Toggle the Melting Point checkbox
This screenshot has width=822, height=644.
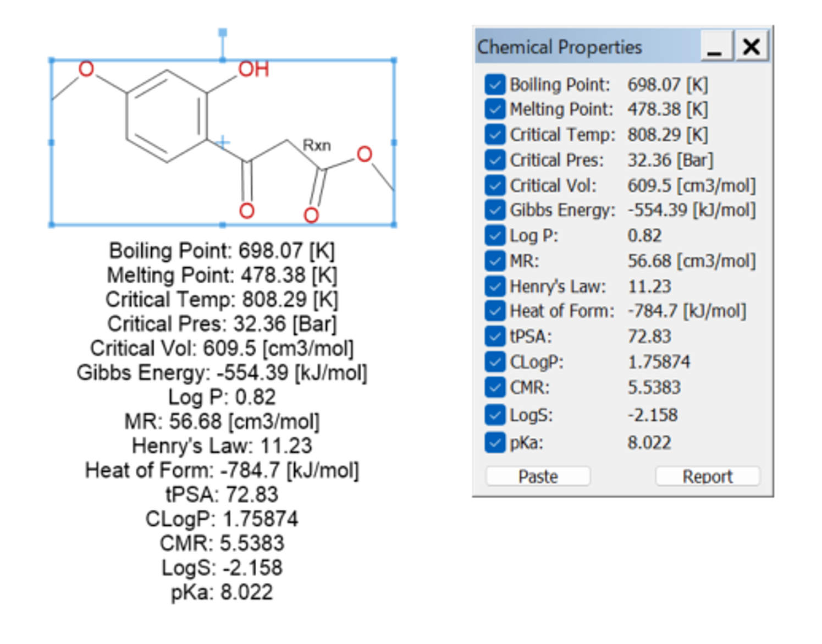[495, 109]
